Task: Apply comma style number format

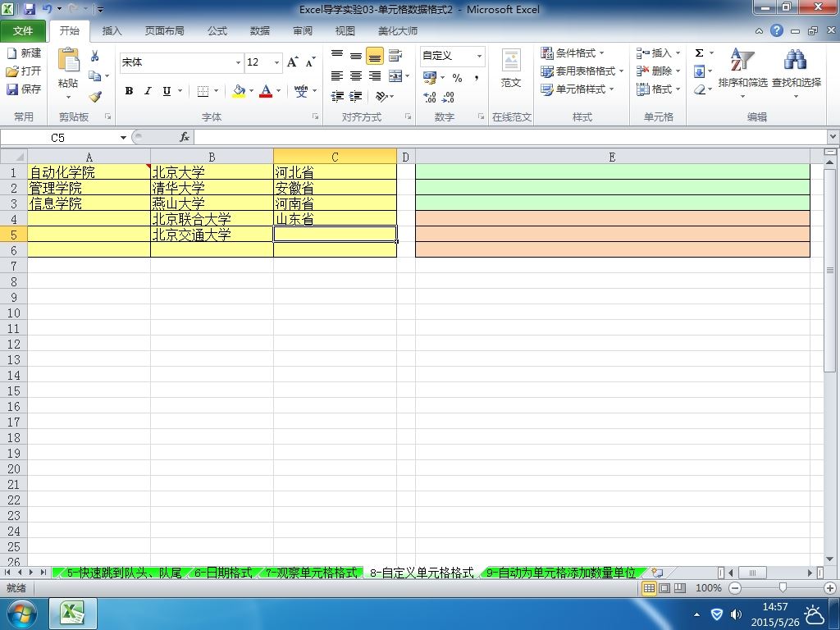Action: click(477, 78)
